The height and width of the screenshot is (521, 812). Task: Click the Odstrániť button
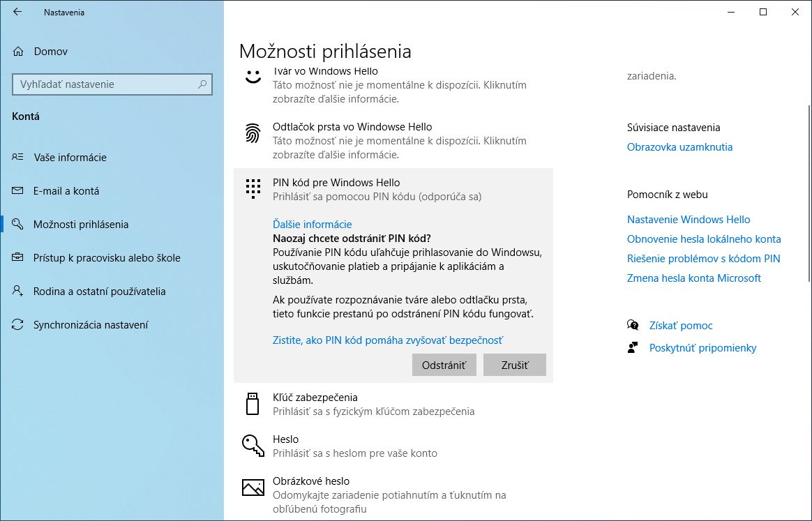(444, 365)
